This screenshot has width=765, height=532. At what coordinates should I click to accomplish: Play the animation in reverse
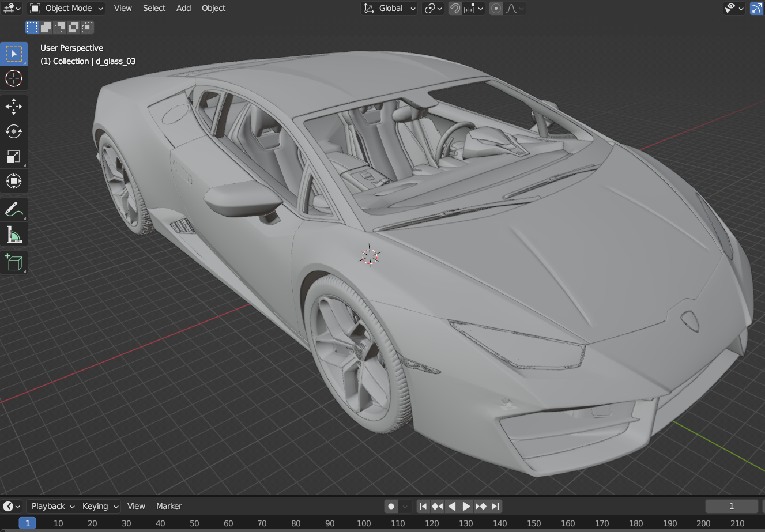click(452, 506)
